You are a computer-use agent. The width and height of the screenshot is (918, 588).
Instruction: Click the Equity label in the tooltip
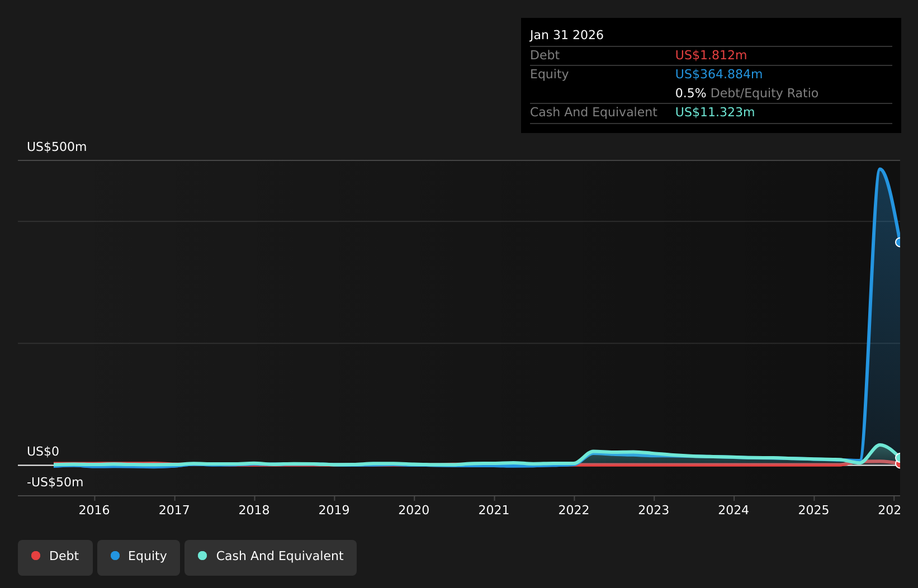[x=550, y=74]
